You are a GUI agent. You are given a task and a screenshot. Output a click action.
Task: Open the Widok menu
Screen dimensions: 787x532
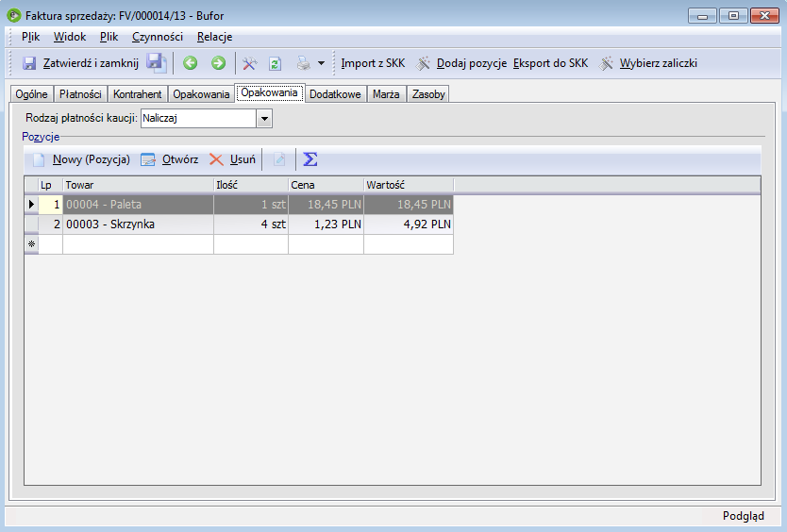click(x=70, y=37)
